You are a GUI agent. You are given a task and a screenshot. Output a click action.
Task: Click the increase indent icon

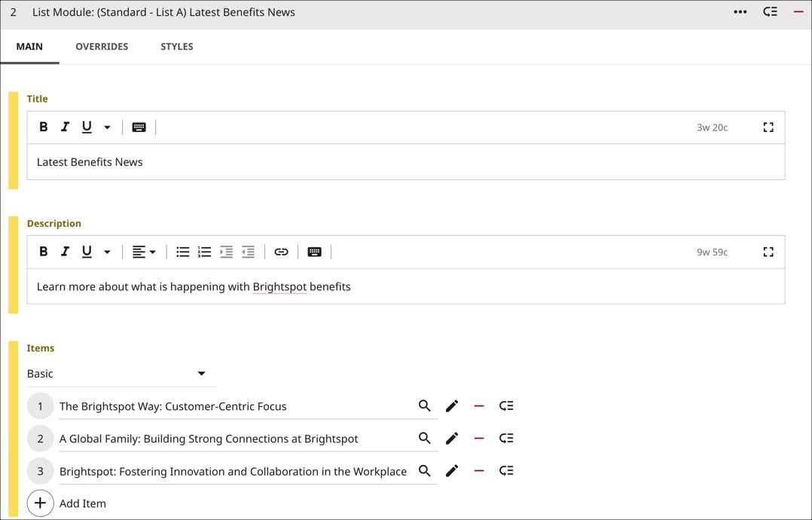point(226,252)
